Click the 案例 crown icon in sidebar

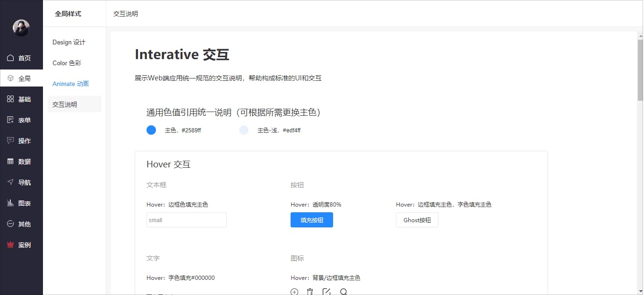tap(10, 244)
